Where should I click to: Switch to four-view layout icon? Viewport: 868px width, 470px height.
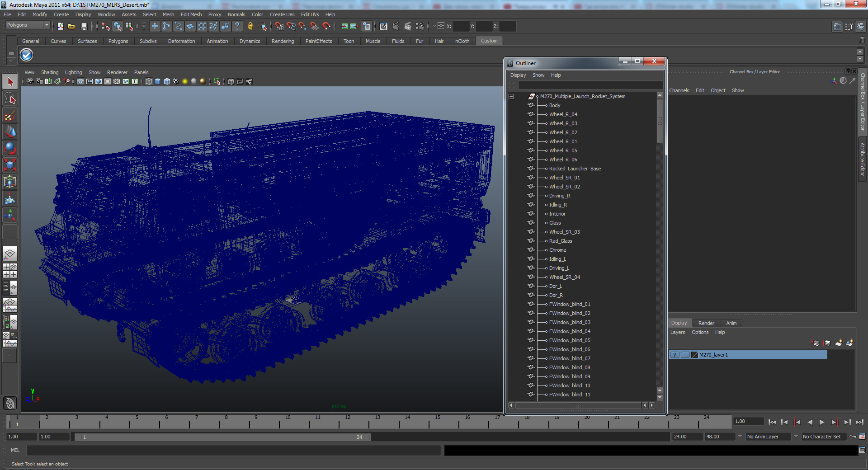pyautogui.click(x=10, y=270)
